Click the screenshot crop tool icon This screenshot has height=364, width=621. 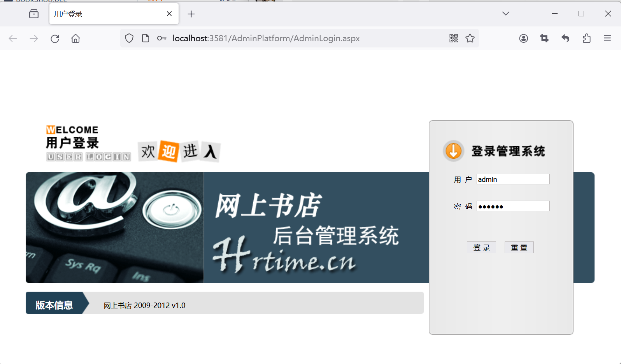tap(544, 38)
